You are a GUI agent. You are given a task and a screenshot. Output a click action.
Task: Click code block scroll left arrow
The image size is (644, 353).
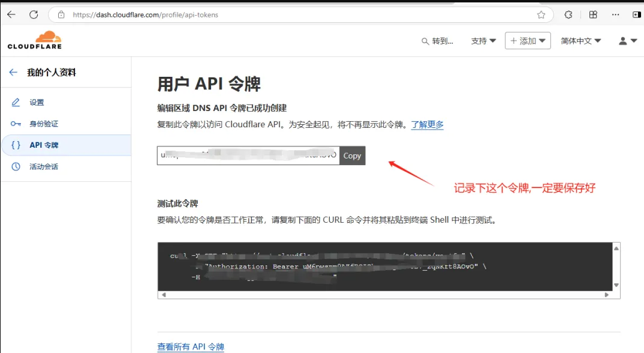164,295
